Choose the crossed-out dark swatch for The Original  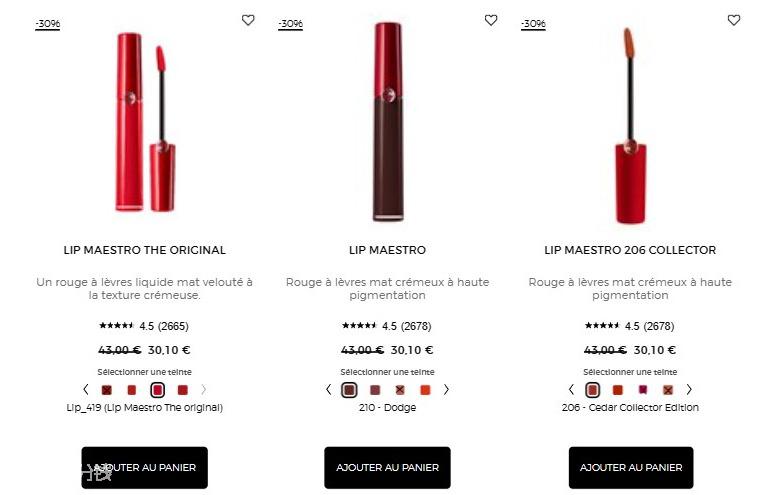(x=107, y=390)
